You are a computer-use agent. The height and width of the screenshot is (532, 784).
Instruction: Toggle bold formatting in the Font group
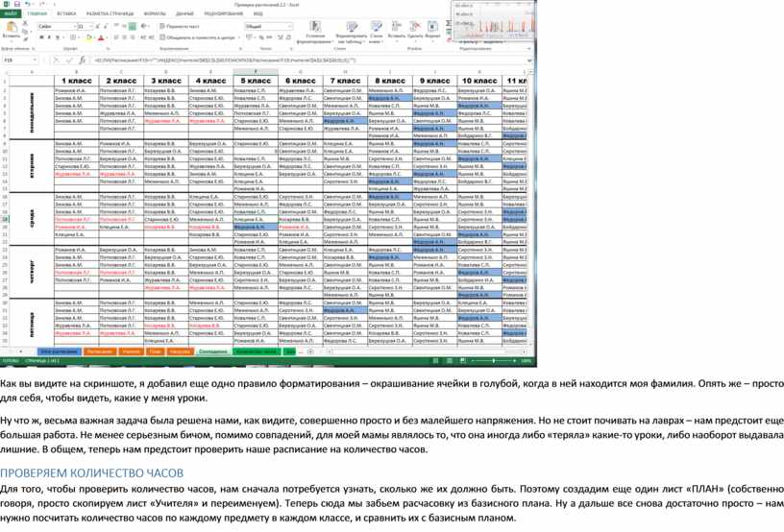coord(42,37)
